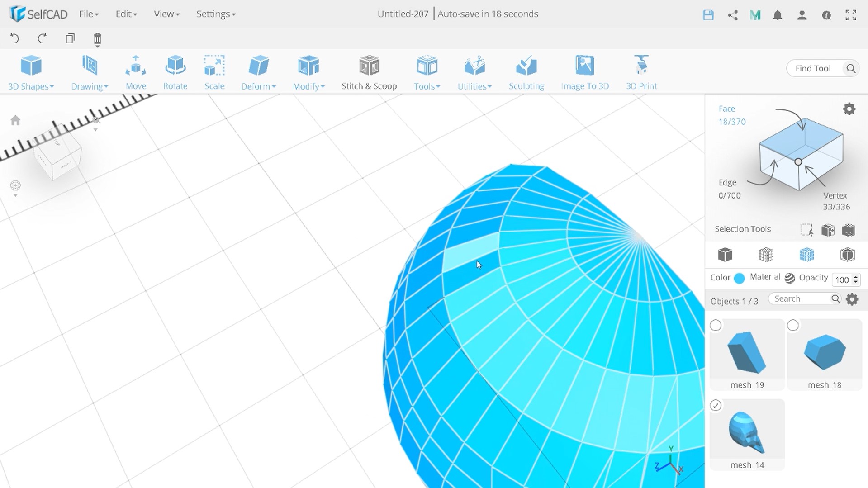The image size is (868, 488).
Task: Click the Undo arrow icon
Action: [14, 38]
